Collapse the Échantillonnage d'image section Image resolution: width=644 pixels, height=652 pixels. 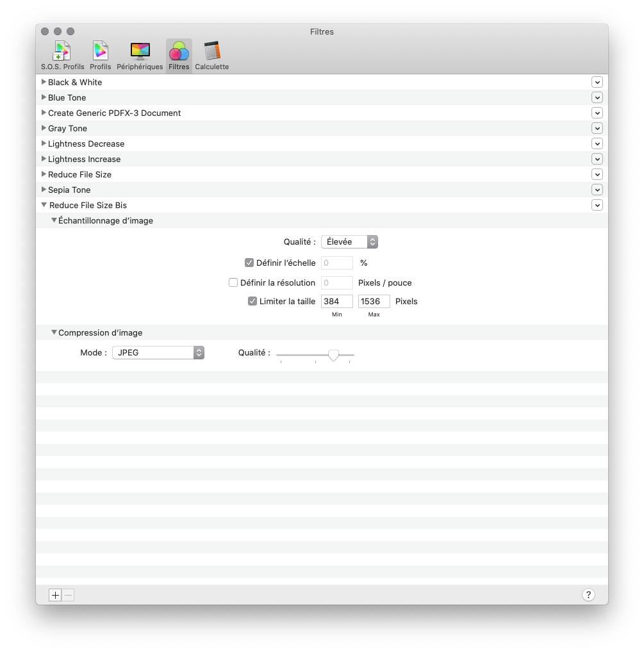coord(54,220)
